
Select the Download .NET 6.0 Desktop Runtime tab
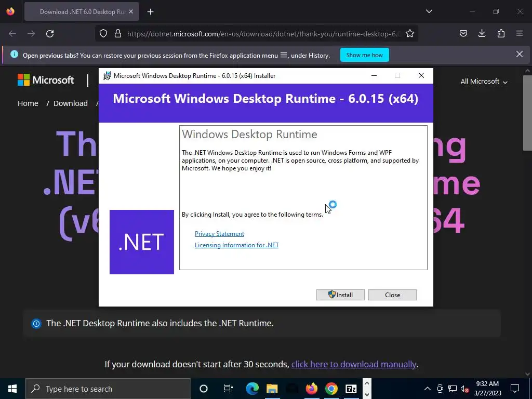coord(82,12)
